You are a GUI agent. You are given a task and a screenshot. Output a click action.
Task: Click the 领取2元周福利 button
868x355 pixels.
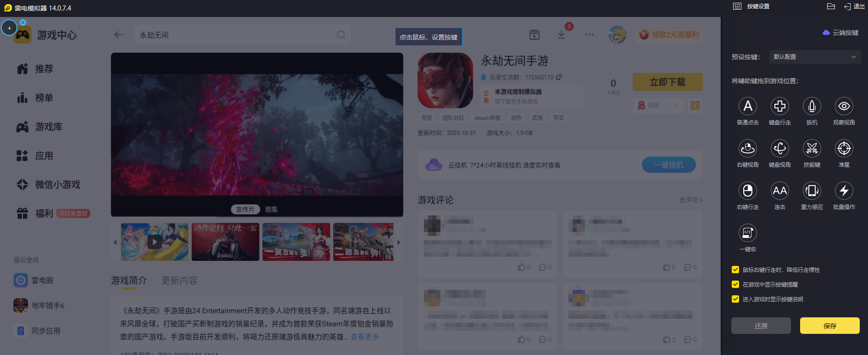pos(669,34)
